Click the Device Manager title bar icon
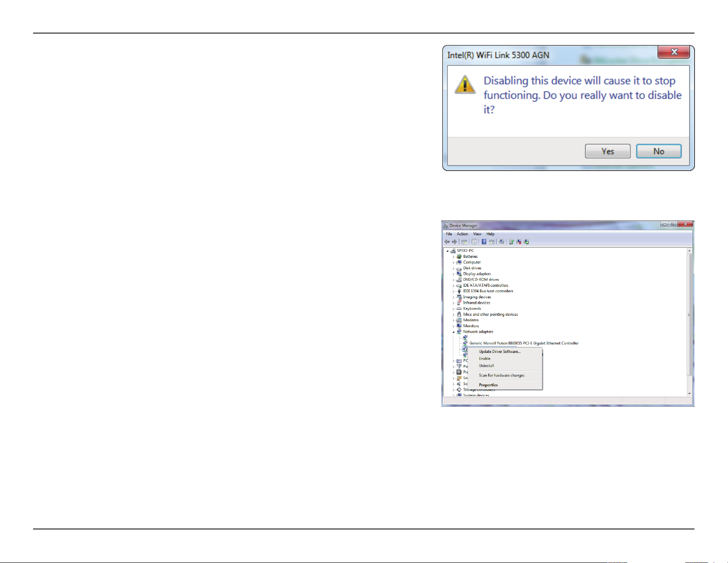Screen dimensions: 728x563 tap(446, 226)
